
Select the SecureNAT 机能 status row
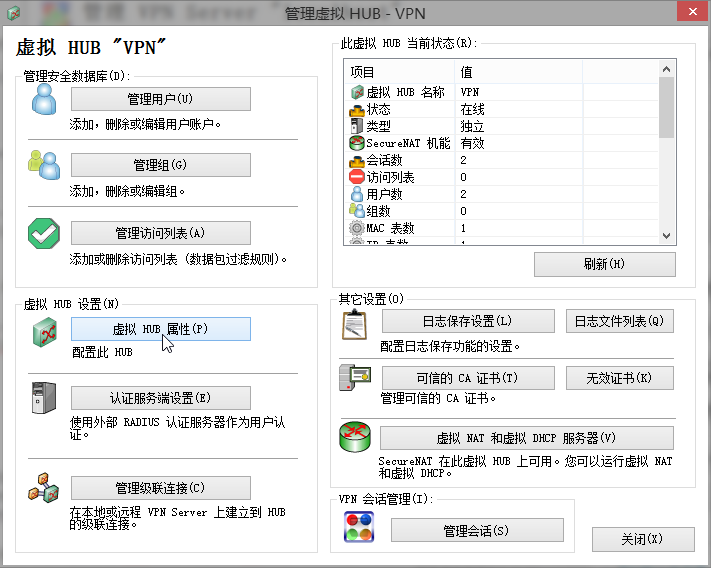[400, 143]
